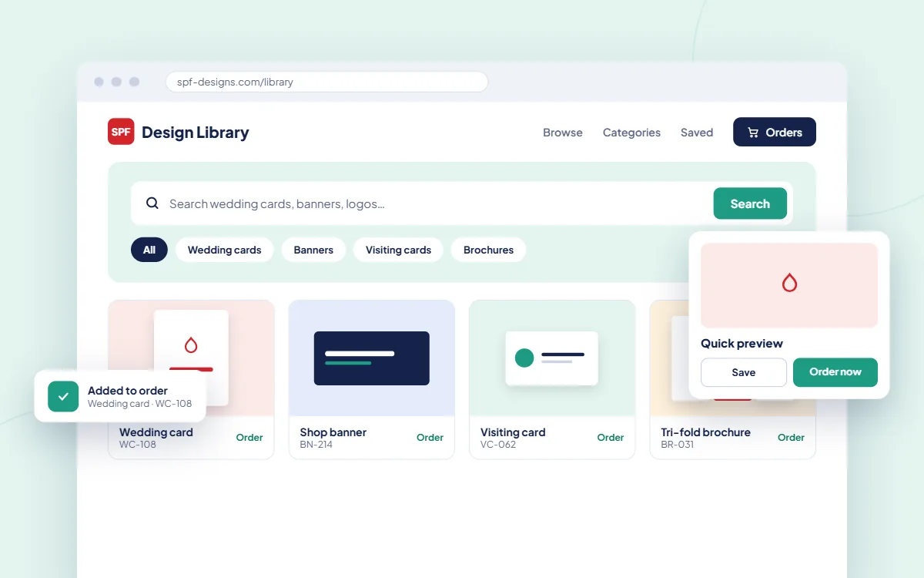Select the Wedding cards filter chip
Viewport: 924px width, 578px height.
(225, 250)
